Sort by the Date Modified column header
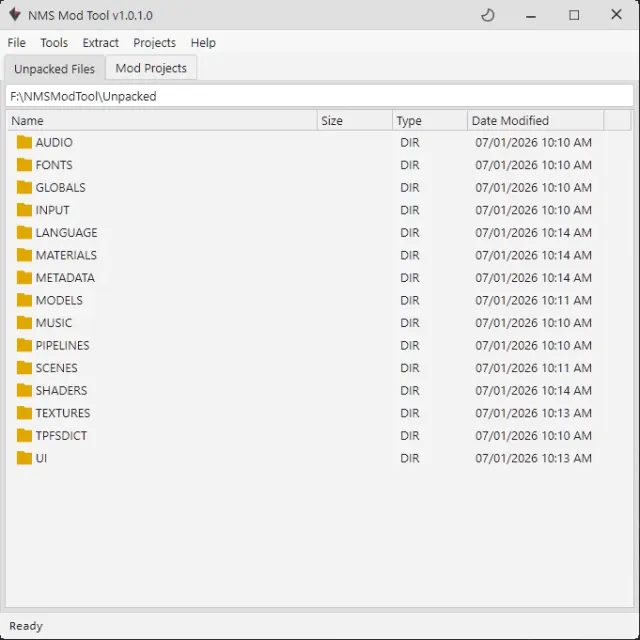The image size is (640, 640). 535,121
